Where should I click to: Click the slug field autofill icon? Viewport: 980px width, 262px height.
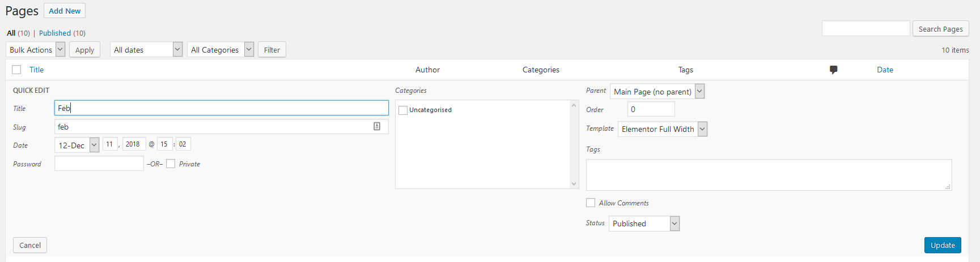pos(377,126)
